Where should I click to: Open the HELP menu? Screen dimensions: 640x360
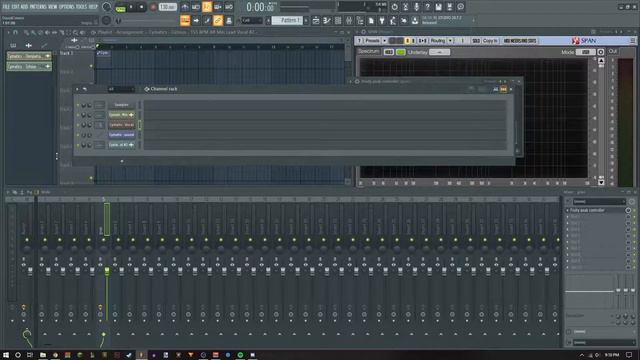point(93,7)
